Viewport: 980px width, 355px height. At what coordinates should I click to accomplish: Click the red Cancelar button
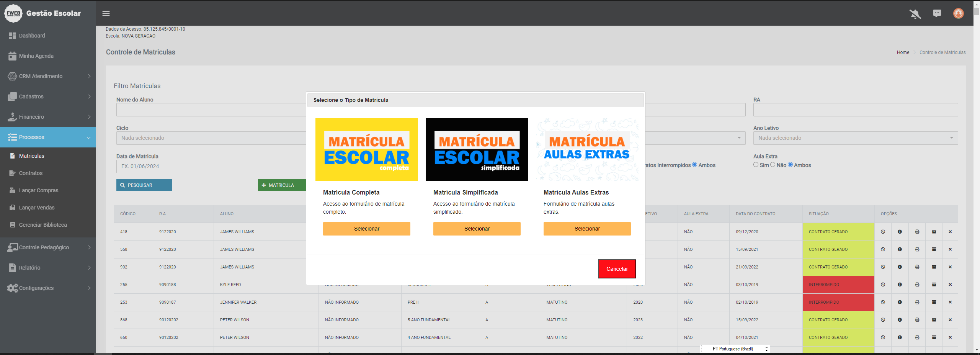point(617,269)
